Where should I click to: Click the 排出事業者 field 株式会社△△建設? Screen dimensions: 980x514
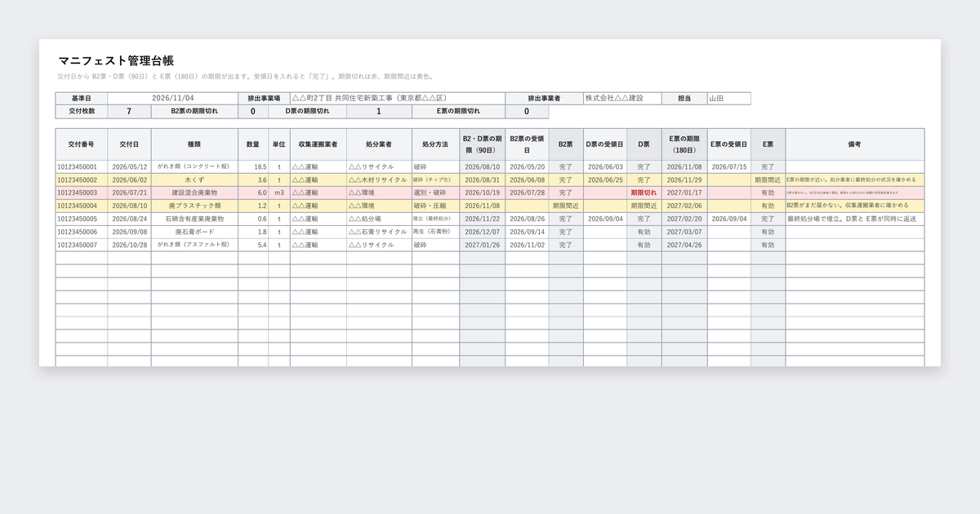[622, 99]
